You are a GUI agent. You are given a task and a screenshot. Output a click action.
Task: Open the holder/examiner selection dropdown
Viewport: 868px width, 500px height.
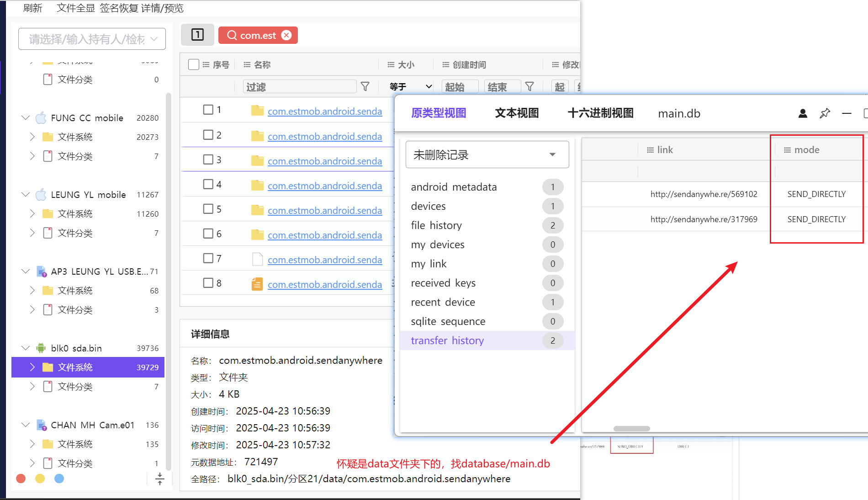point(92,39)
